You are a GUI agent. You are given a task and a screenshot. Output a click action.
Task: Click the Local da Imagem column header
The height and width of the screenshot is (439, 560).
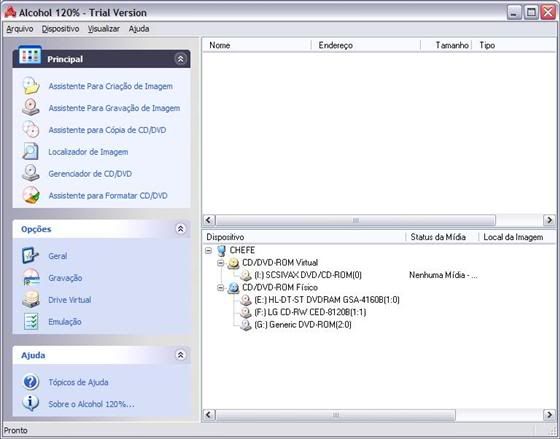point(518,237)
